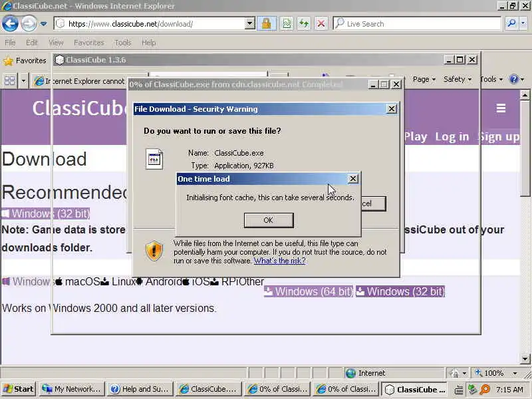Switch to ClassiCube app taskbar item
This screenshot has width=532, height=399.
pyautogui.click(x=414, y=389)
